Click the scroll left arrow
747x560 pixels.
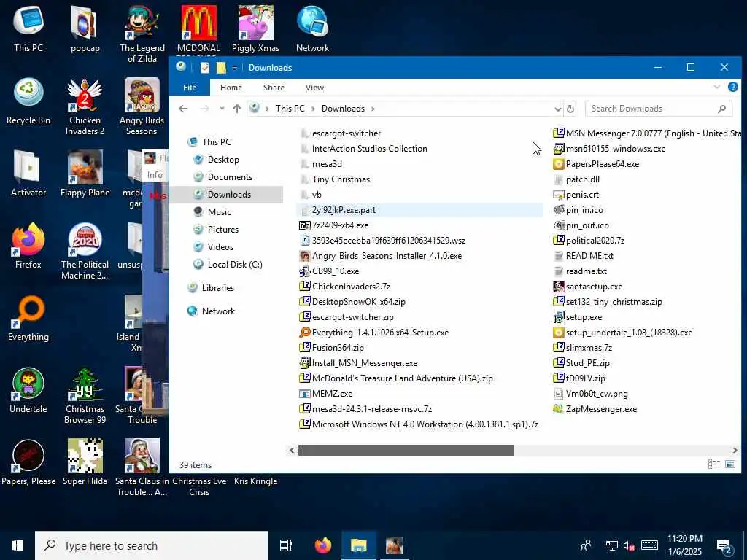(x=292, y=450)
